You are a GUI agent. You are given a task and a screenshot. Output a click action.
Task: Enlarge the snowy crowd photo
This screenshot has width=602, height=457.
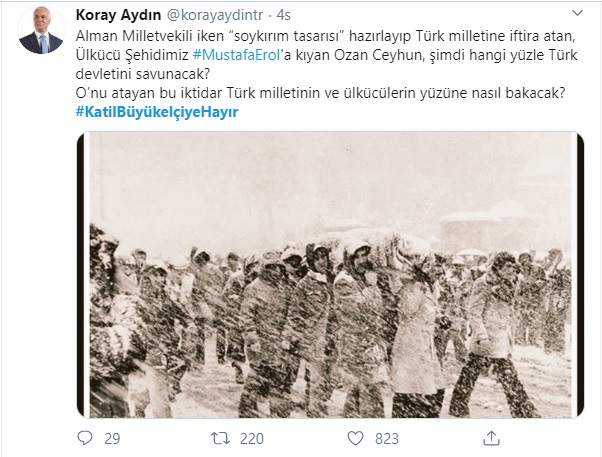(330, 275)
